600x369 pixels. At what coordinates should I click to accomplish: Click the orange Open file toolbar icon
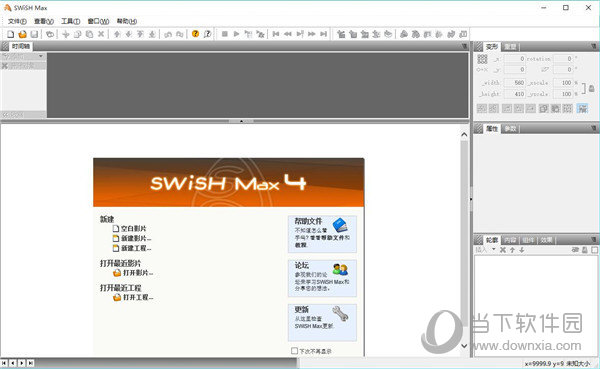[x=23, y=34]
